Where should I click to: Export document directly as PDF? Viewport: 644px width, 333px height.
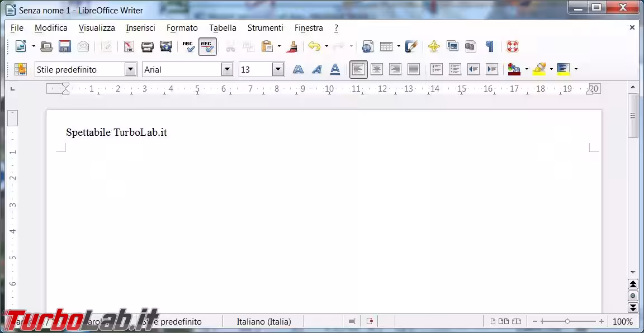click(x=129, y=47)
